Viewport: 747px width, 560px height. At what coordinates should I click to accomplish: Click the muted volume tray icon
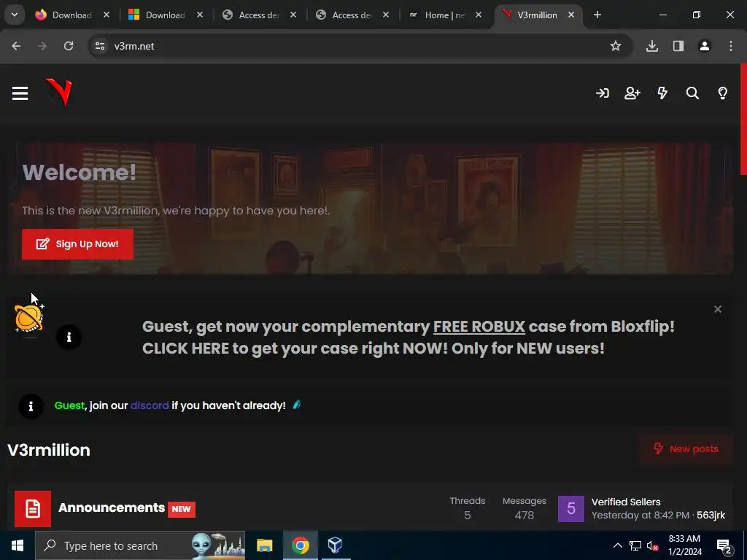point(652,546)
